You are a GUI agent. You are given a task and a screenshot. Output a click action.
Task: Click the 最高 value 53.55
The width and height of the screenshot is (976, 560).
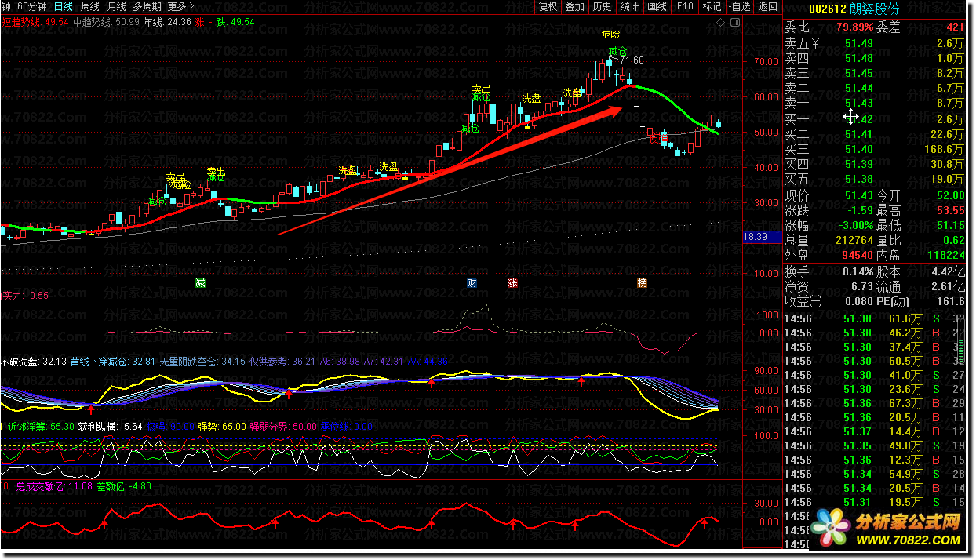click(951, 211)
